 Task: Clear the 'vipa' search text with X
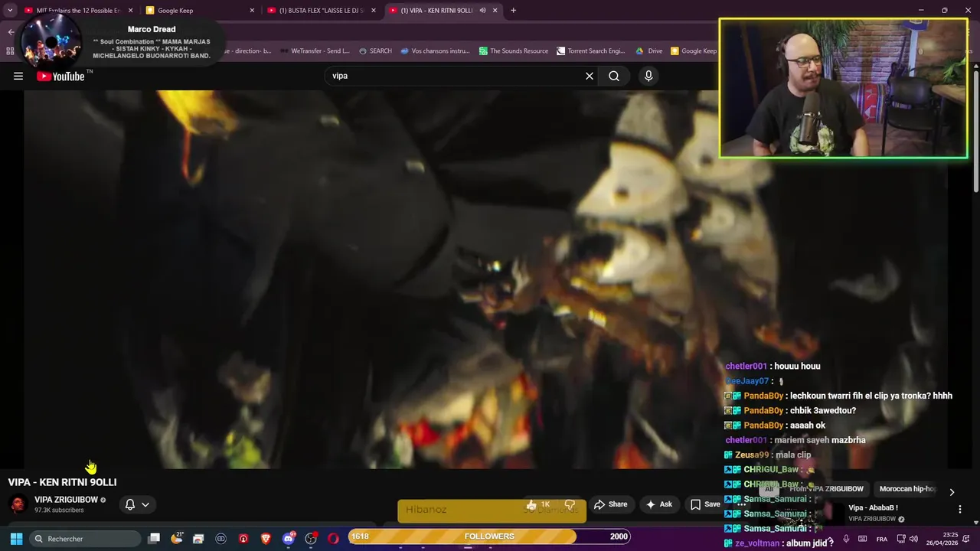click(590, 76)
